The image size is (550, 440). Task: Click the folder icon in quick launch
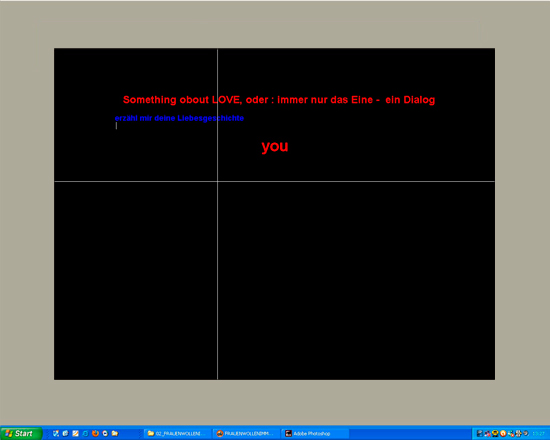115,433
